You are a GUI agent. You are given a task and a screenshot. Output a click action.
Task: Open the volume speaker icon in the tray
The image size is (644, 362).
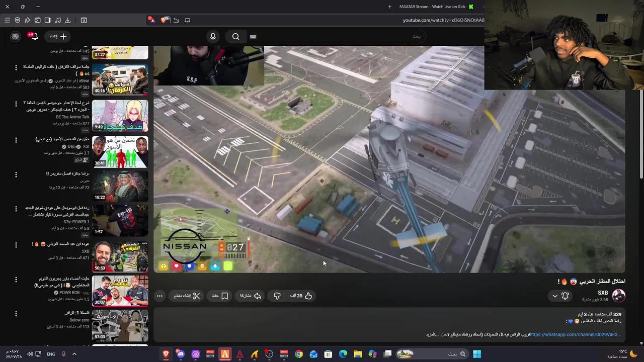click(x=30, y=354)
